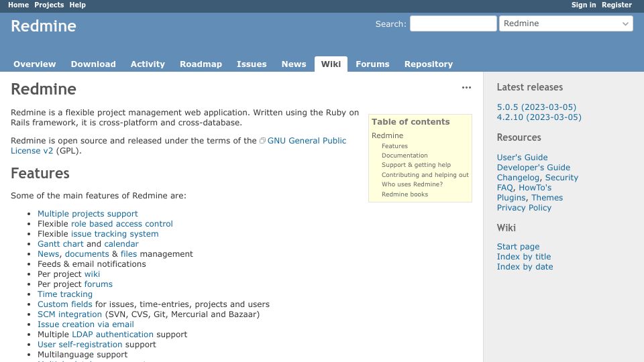Viewport: 644px width, 362px height.
Task: Jump to Who uses Redmine? section
Action: pos(413,184)
